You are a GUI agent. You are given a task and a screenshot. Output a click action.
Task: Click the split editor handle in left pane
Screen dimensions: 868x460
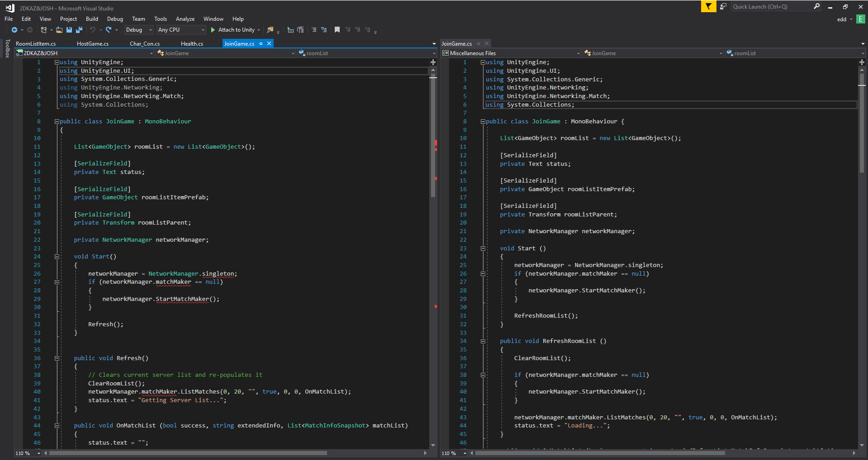[433, 62]
